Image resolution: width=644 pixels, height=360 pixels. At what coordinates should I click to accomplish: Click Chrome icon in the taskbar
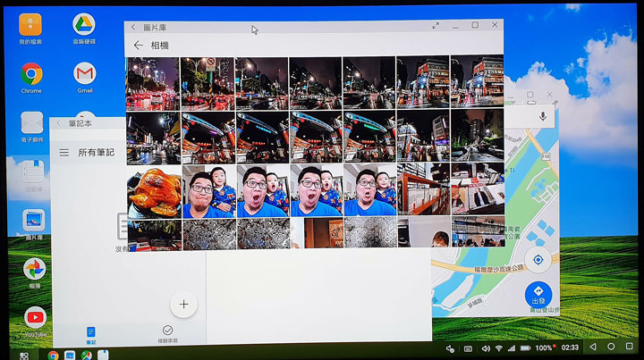coord(53,355)
